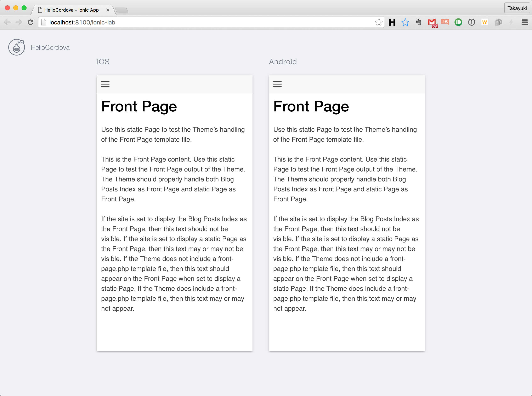Viewport: 532px width, 396px height.
Task: Click the iOS platform label
Action: 103,62
